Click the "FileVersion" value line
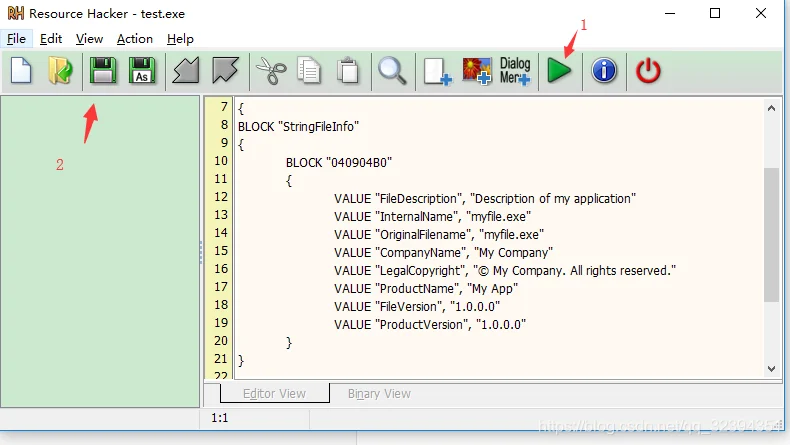This screenshot has width=790, height=445. pos(417,306)
